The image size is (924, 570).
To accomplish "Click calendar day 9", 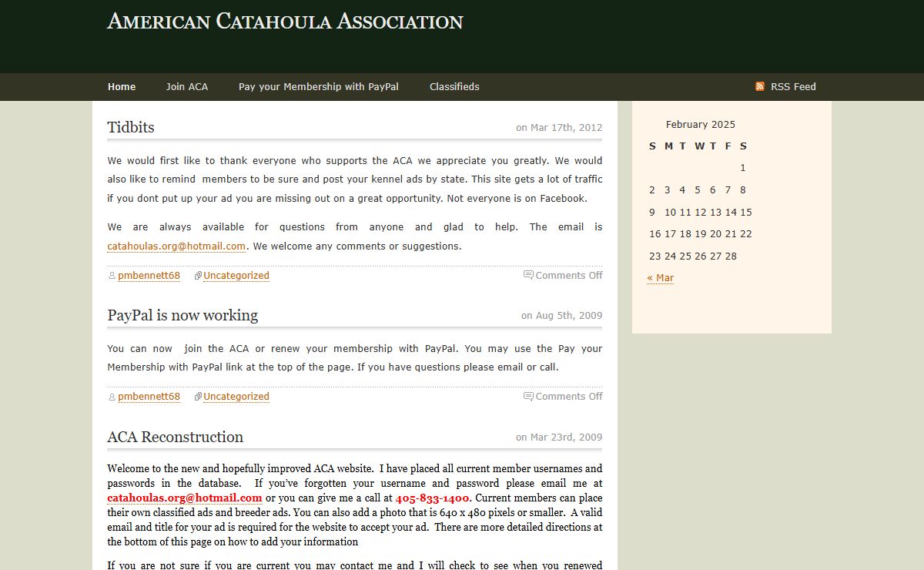I will pos(652,213).
